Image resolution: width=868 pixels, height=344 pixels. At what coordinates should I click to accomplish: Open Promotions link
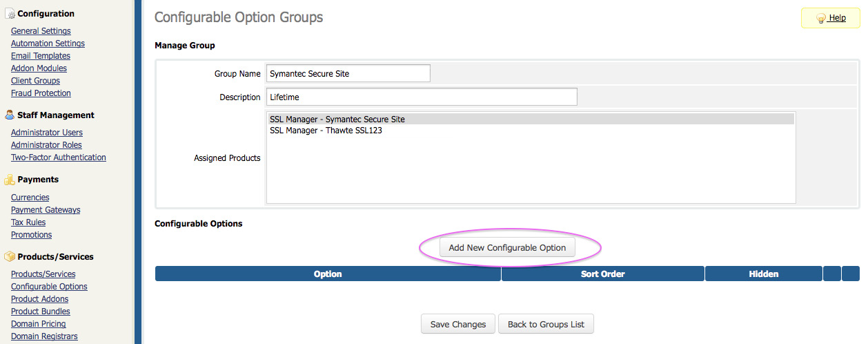tap(31, 235)
